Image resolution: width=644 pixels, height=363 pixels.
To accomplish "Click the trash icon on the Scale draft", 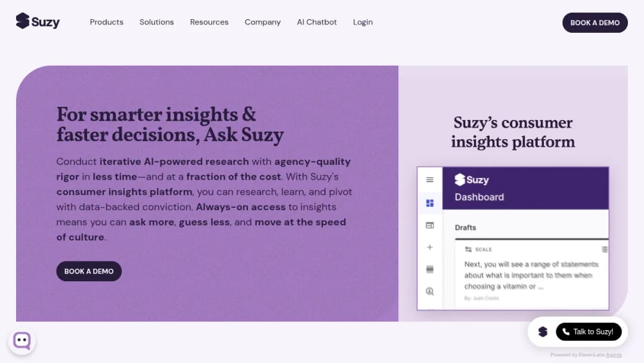I will [x=604, y=249].
